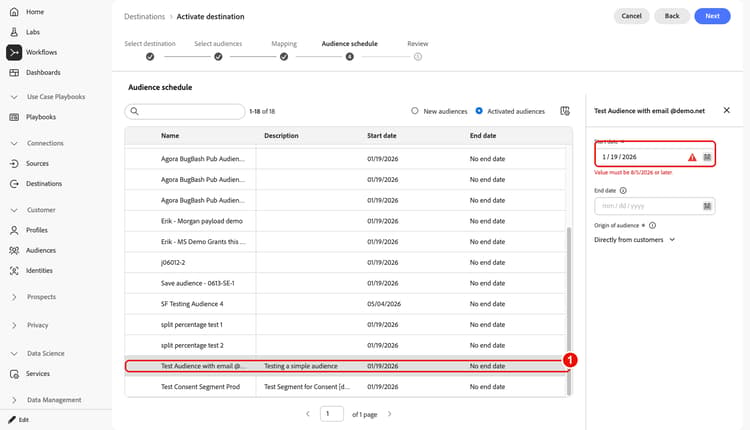Click the audience table vertical scrollbar

tap(569, 311)
